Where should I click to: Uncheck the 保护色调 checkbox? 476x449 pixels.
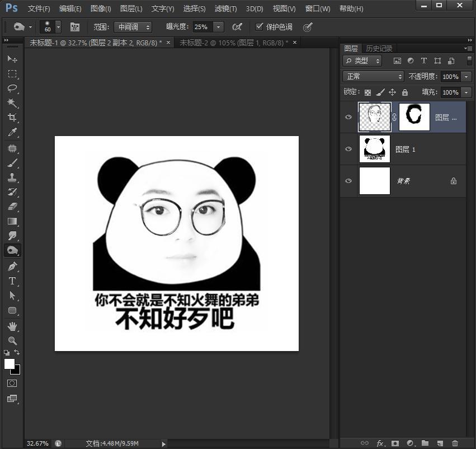[259, 27]
